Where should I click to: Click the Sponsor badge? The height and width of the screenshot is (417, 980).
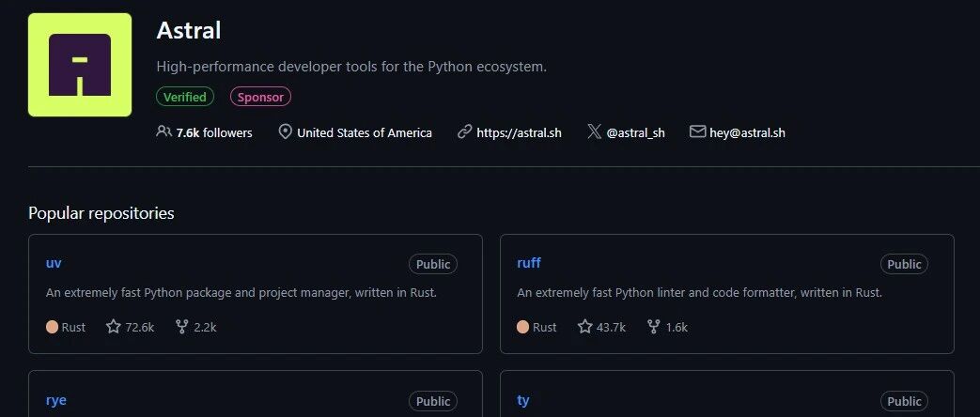[x=260, y=97]
